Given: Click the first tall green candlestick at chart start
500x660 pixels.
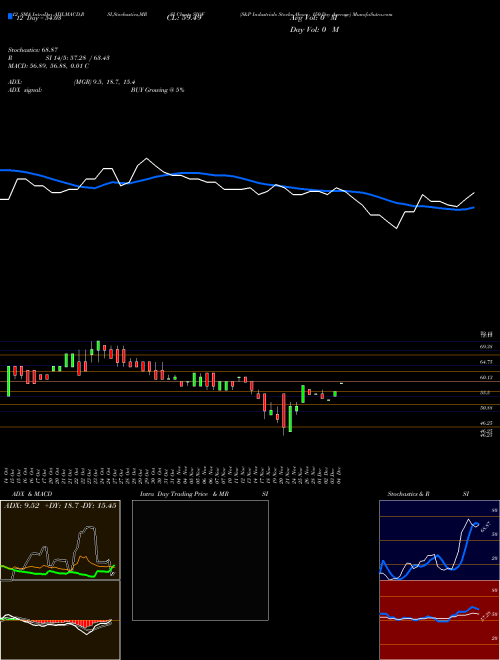Looking at the screenshot, I should [x=8, y=381].
